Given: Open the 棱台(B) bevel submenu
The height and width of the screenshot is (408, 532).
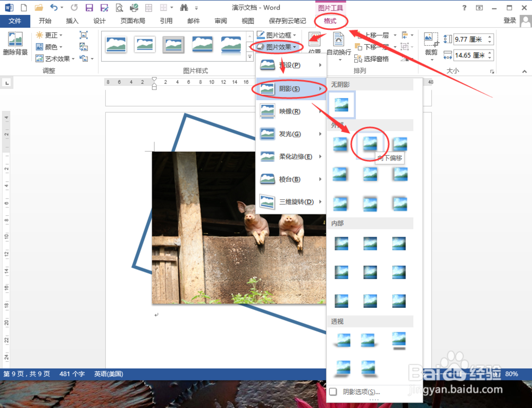Looking at the screenshot, I should click(x=291, y=179).
